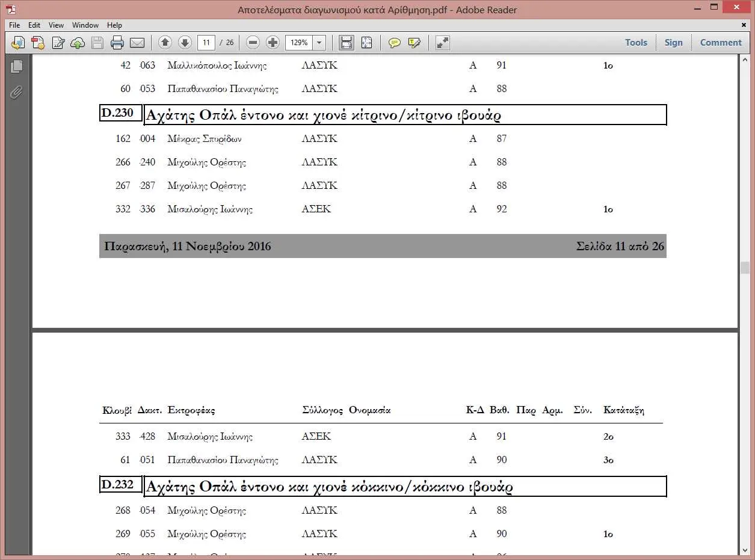Go to the previous page with the up arrow

[x=165, y=43]
